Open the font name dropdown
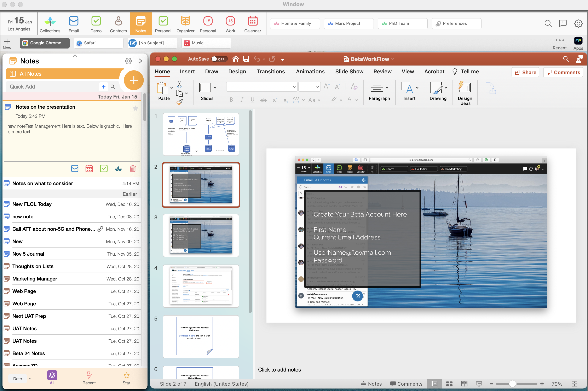The height and width of the screenshot is (391, 588). (294, 87)
